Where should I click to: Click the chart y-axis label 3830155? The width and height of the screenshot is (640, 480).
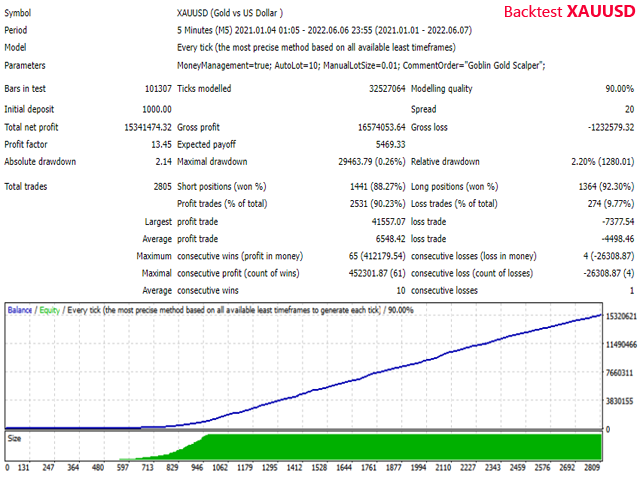(620, 401)
